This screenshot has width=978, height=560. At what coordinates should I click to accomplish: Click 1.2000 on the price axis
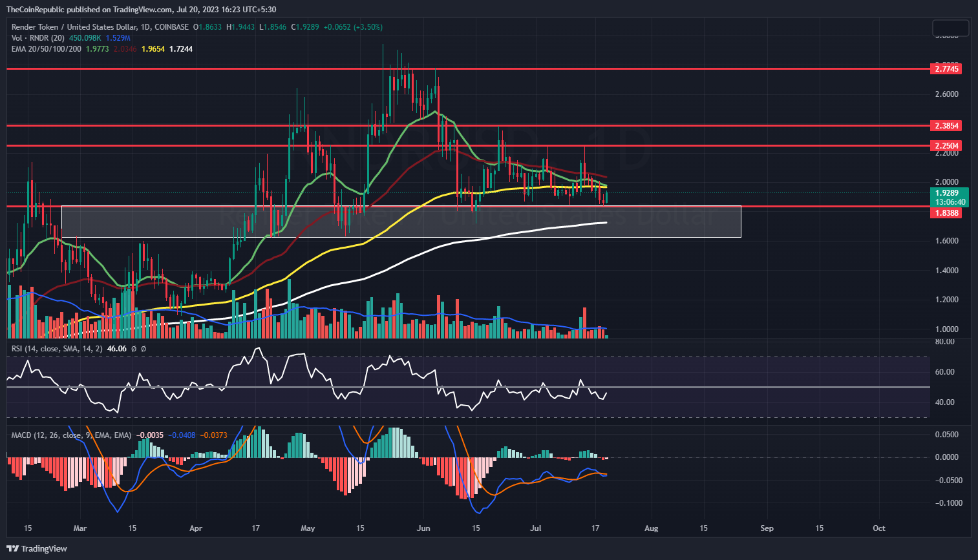pyautogui.click(x=946, y=300)
